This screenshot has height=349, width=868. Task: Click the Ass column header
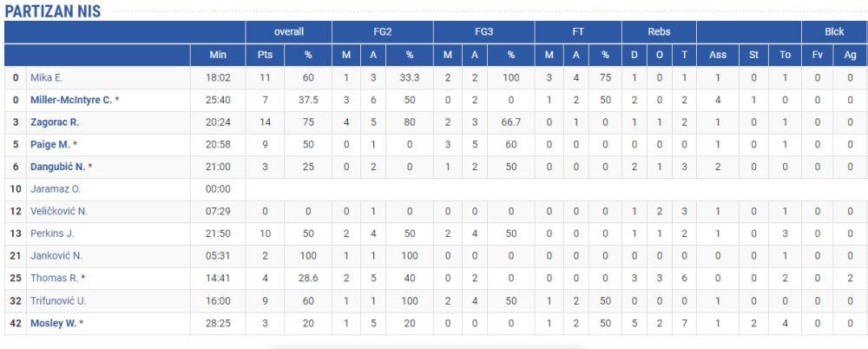coord(718,55)
